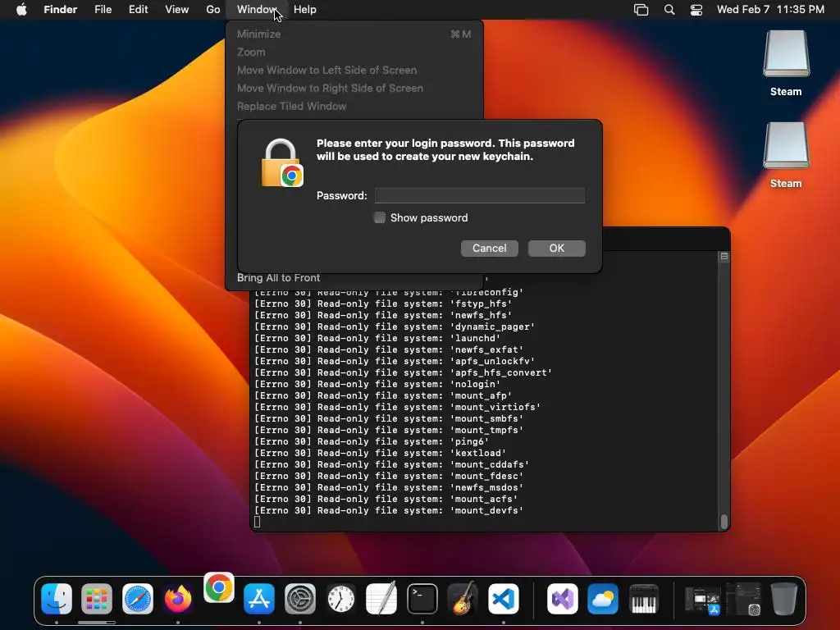The height and width of the screenshot is (630, 840).
Task: Click Terminal line mentioning 'launchd'
Action: 377,338
